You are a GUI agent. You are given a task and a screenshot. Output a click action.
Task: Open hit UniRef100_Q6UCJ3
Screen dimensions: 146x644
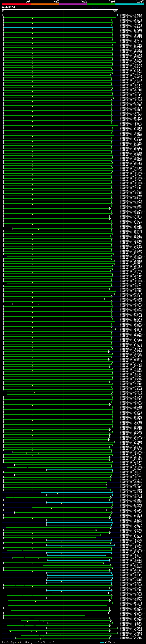coord(131,20)
